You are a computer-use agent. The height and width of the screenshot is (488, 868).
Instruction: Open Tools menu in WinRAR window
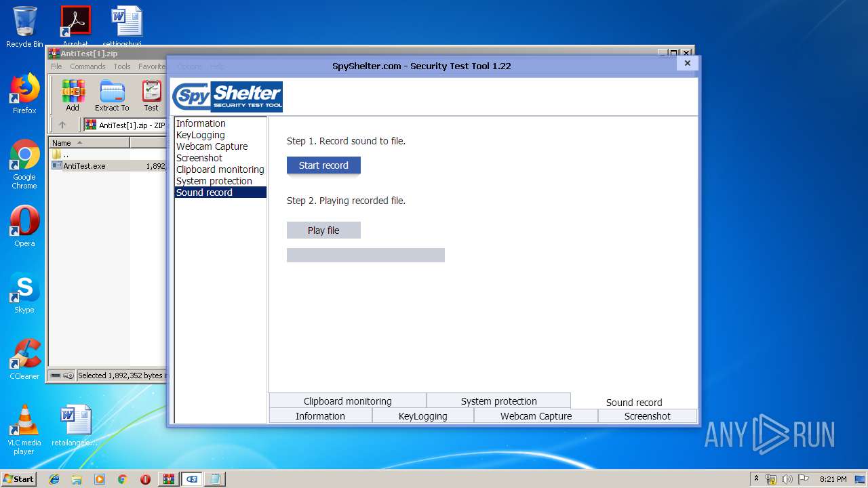122,66
